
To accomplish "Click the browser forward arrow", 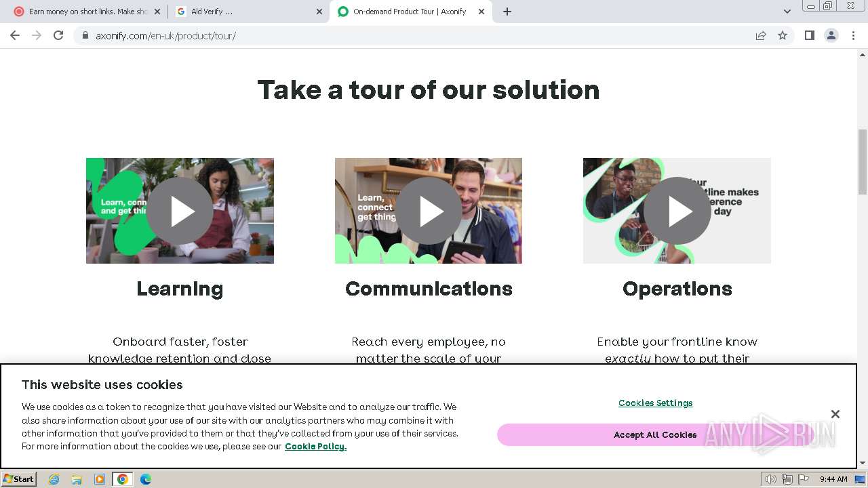I will tap(37, 35).
